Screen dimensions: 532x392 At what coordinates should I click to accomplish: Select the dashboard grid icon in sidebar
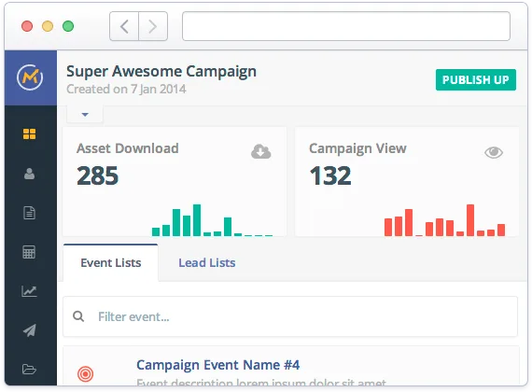(x=29, y=133)
